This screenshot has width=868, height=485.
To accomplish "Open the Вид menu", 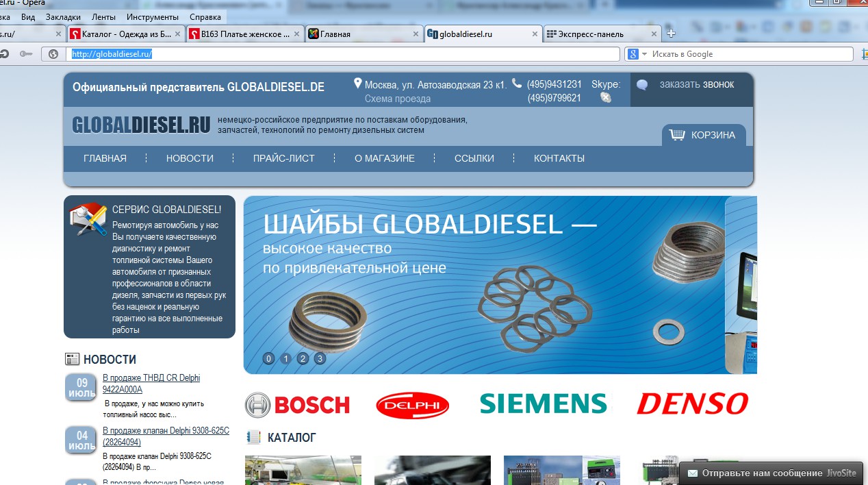I will [x=28, y=16].
